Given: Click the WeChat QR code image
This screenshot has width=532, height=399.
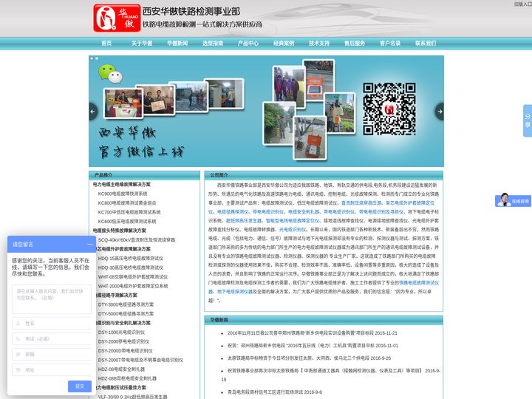Looking at the screenshot, I should click(x=389, y=109).
